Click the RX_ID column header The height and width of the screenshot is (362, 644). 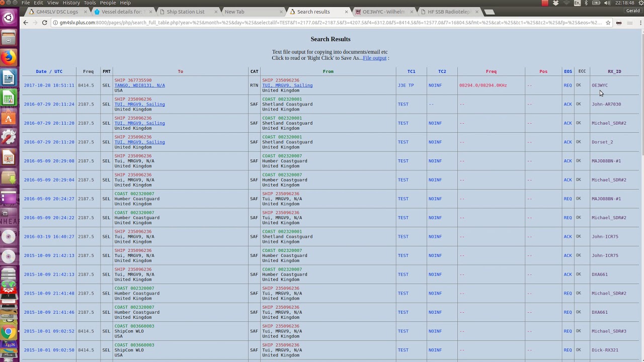[614, 71]
